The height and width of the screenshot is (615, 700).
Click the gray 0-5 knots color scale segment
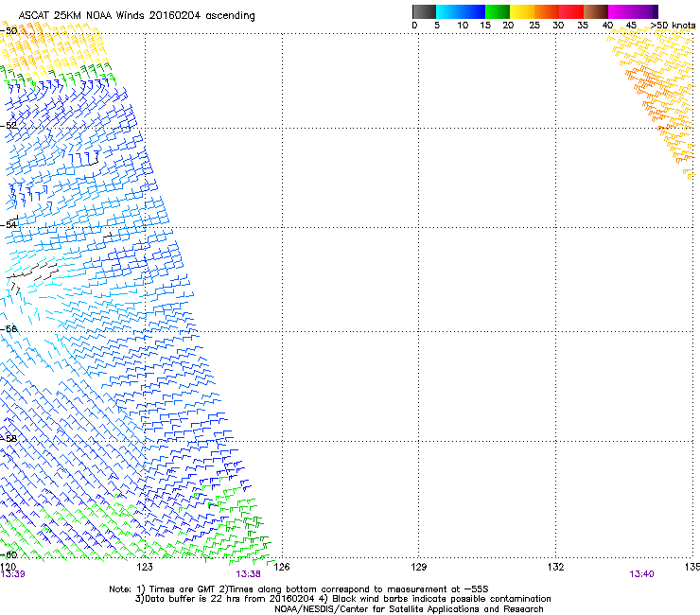coord(424,11)
